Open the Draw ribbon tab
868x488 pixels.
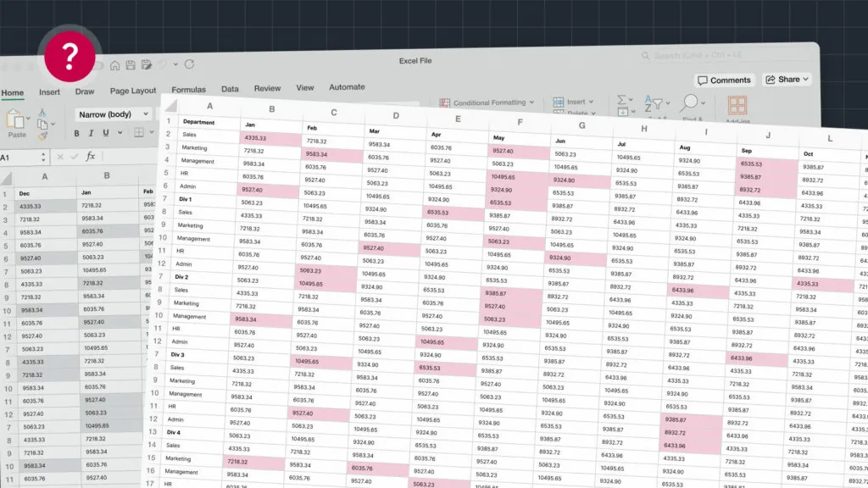click(85, 91)
